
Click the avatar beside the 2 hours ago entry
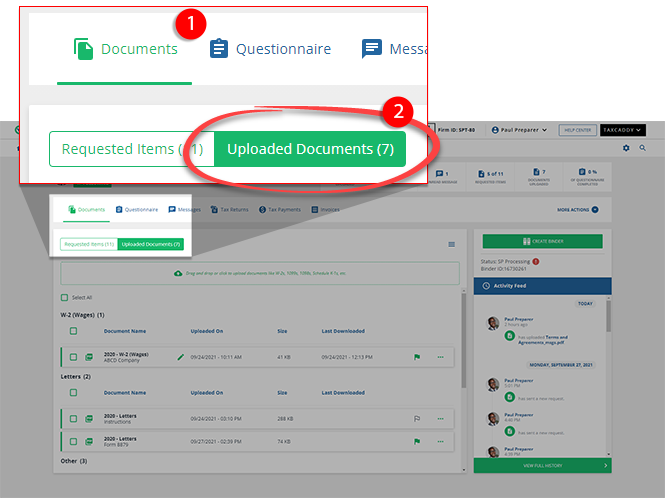pyautogui.click(x=493, y=323)
